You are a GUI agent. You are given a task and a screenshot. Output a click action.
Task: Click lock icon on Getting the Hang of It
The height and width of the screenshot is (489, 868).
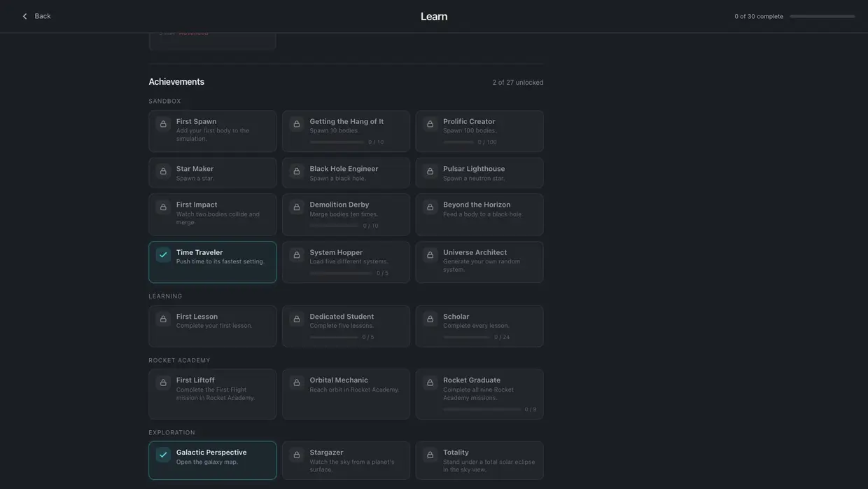[x=297, y=124]
